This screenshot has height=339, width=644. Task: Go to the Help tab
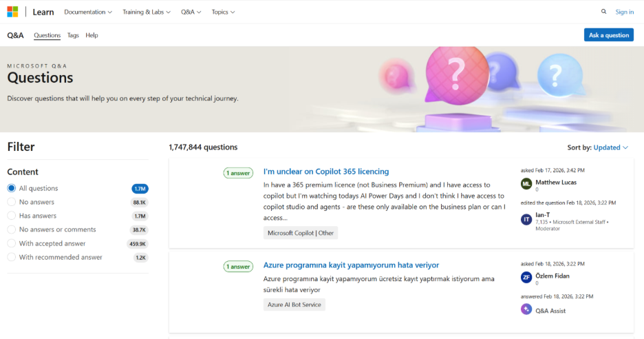point(92,35)
